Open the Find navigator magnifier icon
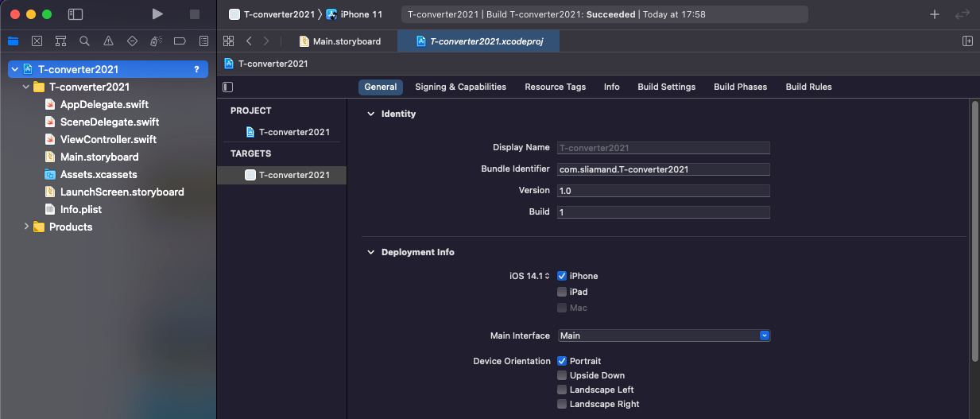980x419 pixels. [x=84, y=41]
